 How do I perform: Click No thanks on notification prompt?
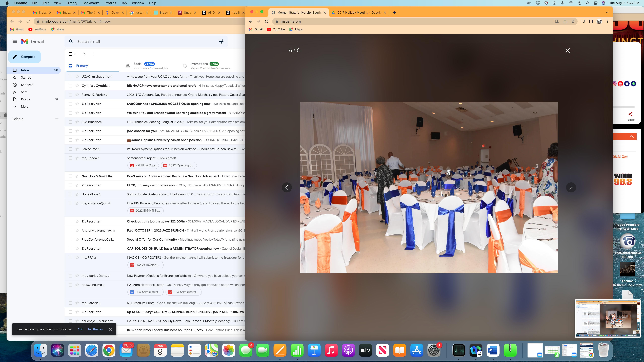[95, 329]
